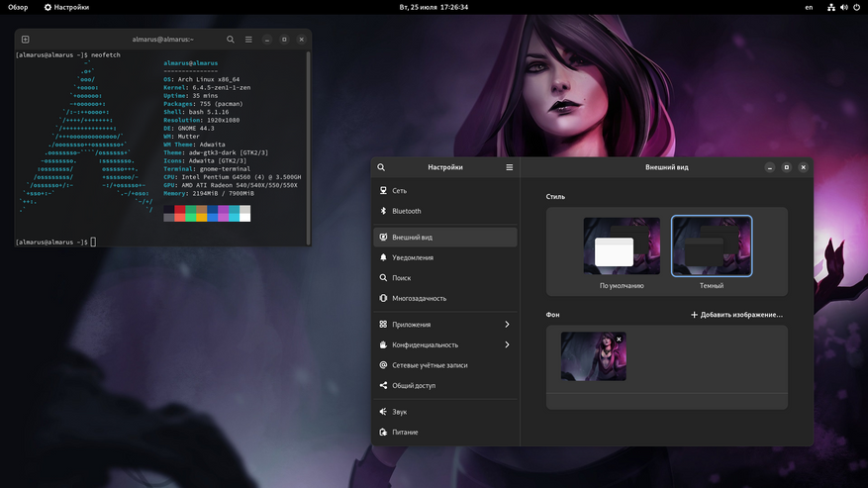Click the text OS: Arch Linux x86_64
This screenshot has height=488, width=868.
pyautogui.click(x=202, y=79)
